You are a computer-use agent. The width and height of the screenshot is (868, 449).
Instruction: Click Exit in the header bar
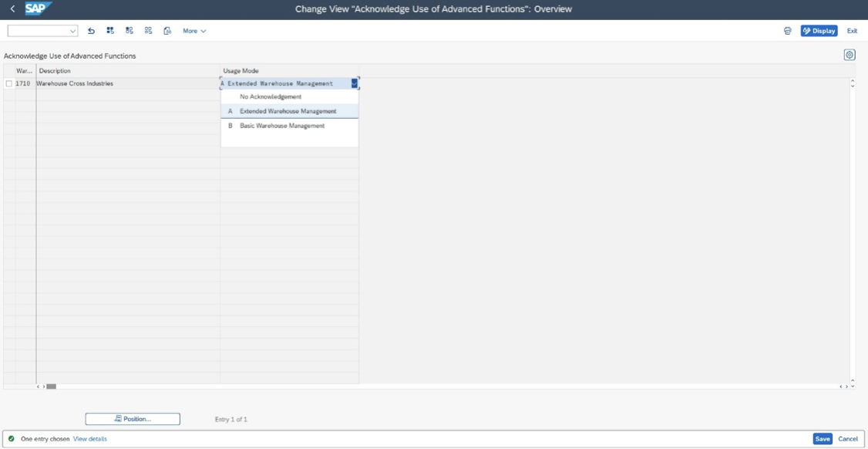coord(851,30)
